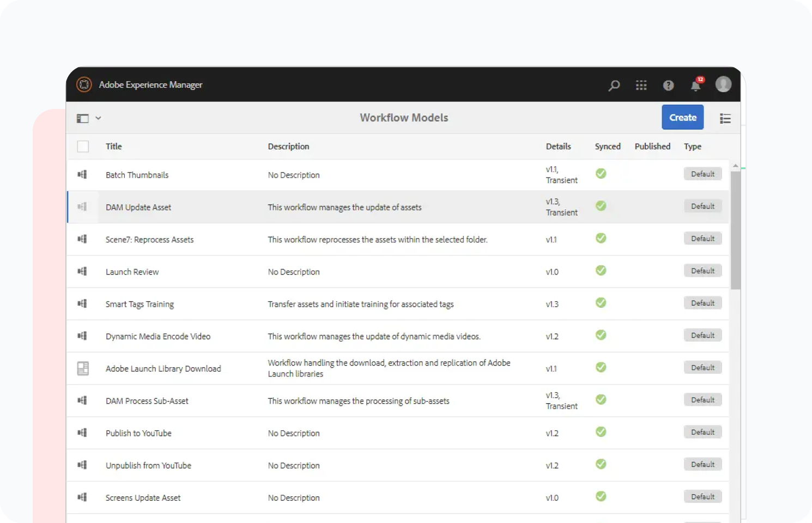Open the DAM Update Asset workflow title
The width and height of the screenshot is (812, 523).
pos(138,207)
